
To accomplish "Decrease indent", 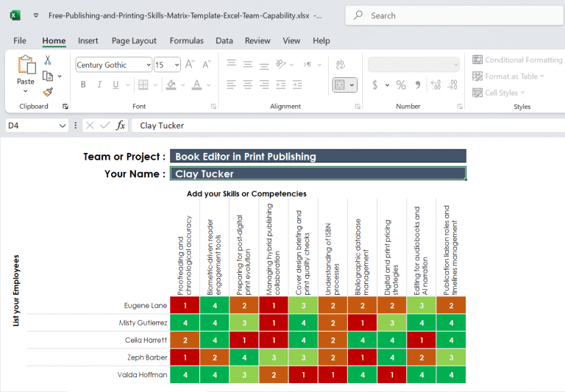I will pyautogui.click(x=281, y=85).
